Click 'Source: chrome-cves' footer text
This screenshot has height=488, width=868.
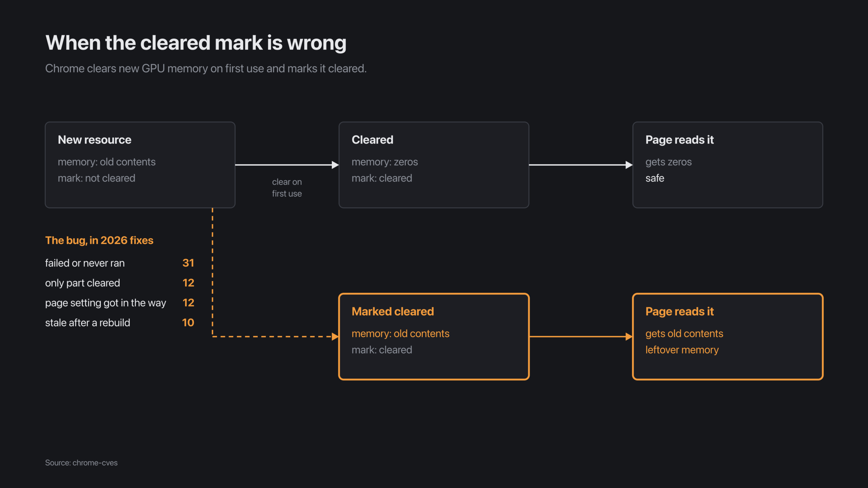click(x=81, y=463)
